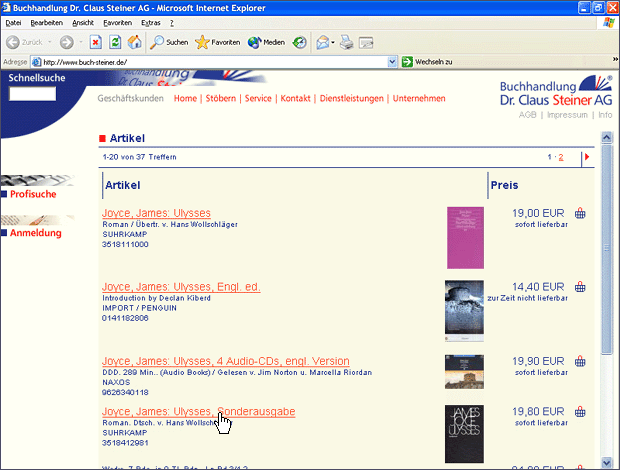The height and width of the screenshot is (470, 620).
Task: Click the text zur Zeit nicht lieferbar
Action: (527, 298)
